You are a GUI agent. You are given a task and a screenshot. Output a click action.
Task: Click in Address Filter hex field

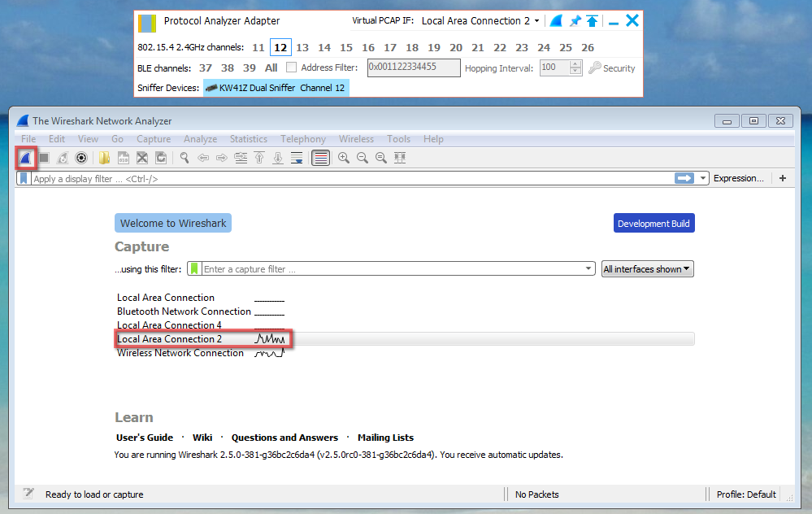(x=414, y=68)
